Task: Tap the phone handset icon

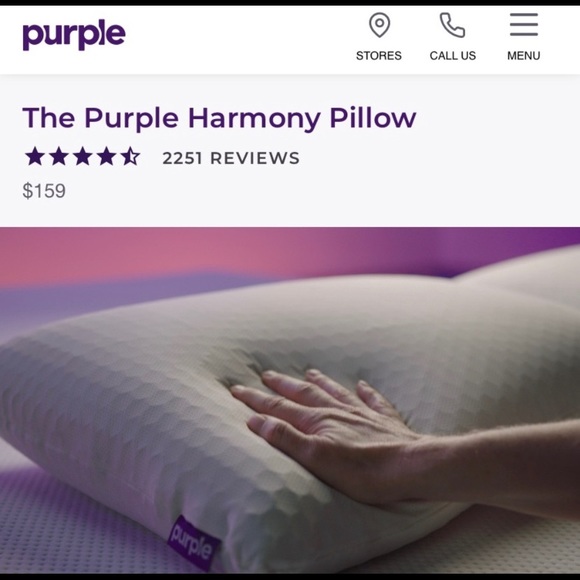Action: click(452, 25)
